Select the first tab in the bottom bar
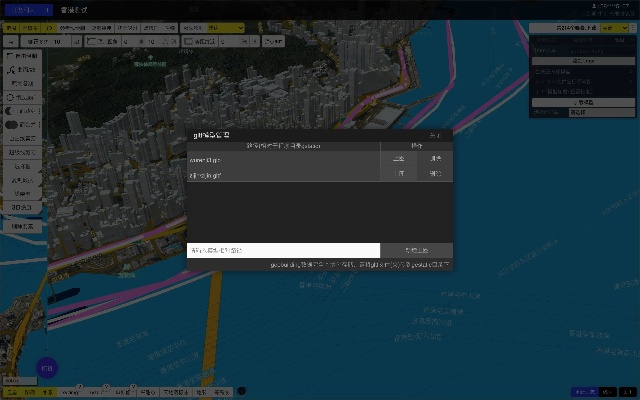This screenshot has width=640, height=400. (9, 392)
